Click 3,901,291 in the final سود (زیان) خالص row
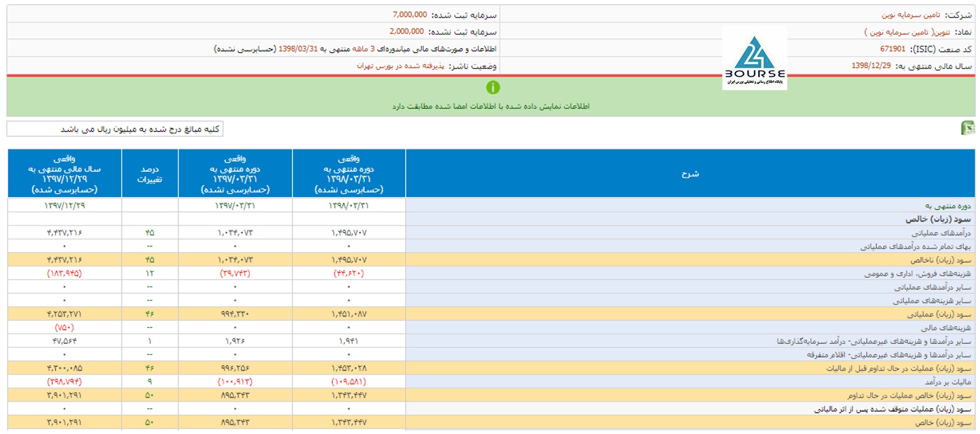This screenshot has width=980, height=434. (x=64, y=423)
